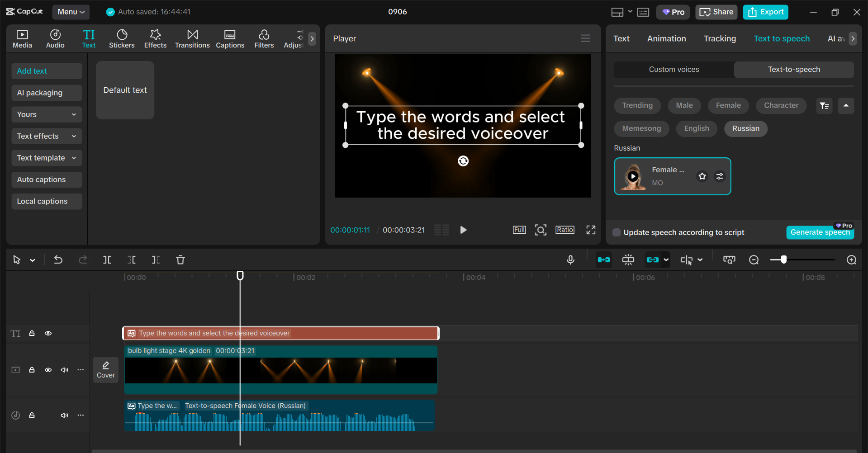This screenshot has width=868, height=453.
Task: Click the split clip tool icon
Action: pos(107,260)
